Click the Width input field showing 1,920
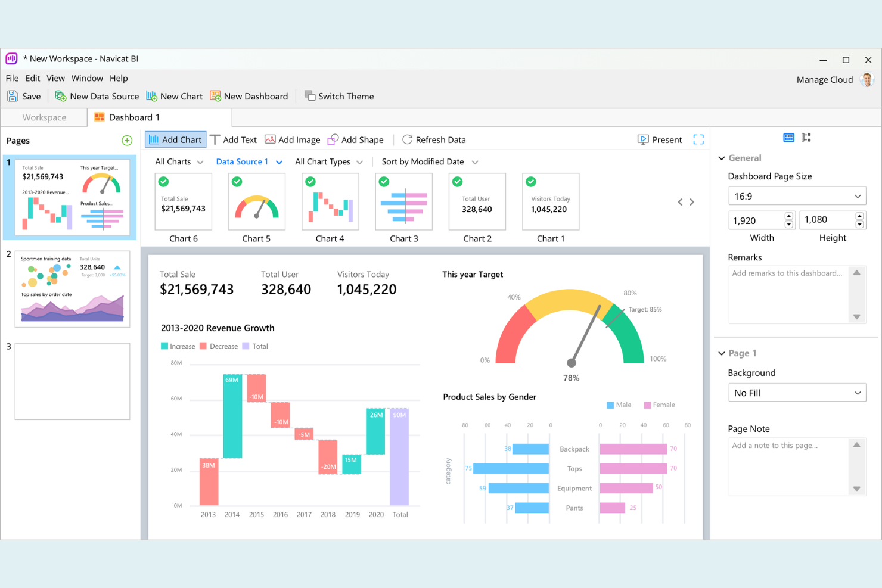Viewport: 882px width, 588px height. 756,220
